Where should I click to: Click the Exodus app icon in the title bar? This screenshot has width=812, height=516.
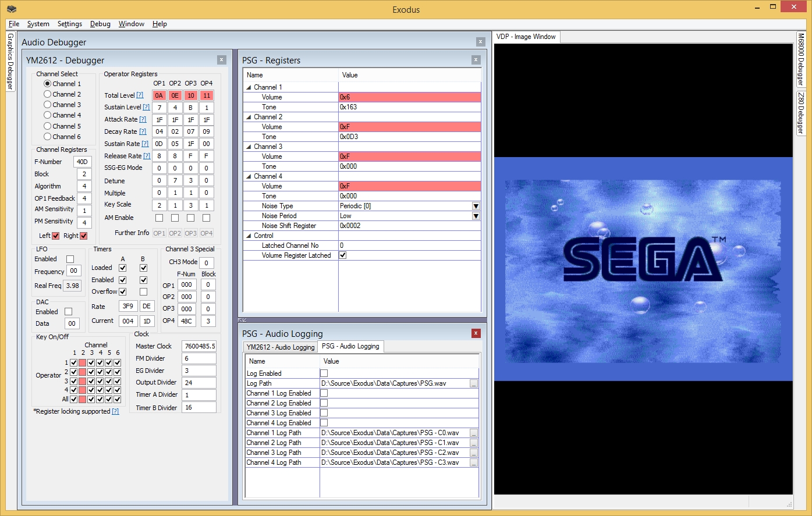coord(11,9)
